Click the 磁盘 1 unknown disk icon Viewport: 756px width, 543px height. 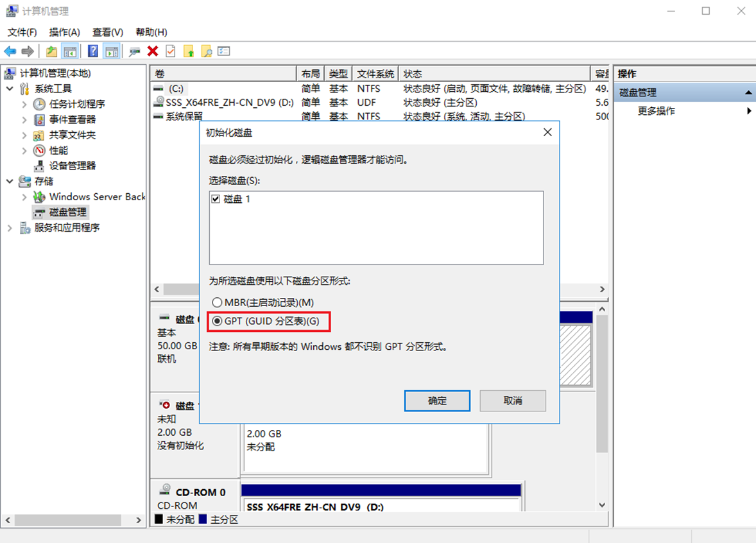click(165, 405)
